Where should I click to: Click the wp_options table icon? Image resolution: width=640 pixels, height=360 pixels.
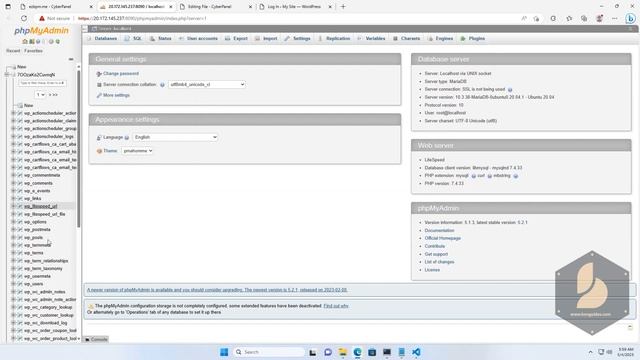click(x=20, y=222)
